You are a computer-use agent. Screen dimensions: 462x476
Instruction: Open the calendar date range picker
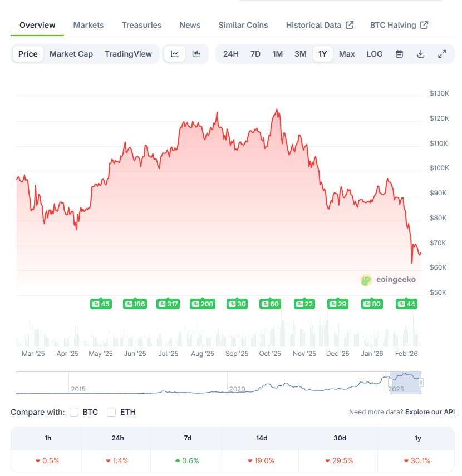399,54
